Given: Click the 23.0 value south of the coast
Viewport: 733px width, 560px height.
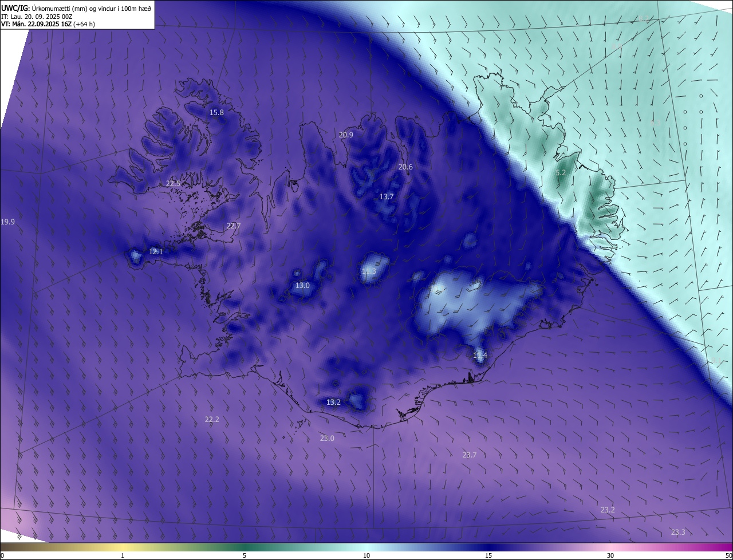Looking at the screenshot, I should [x=327, y=439].
